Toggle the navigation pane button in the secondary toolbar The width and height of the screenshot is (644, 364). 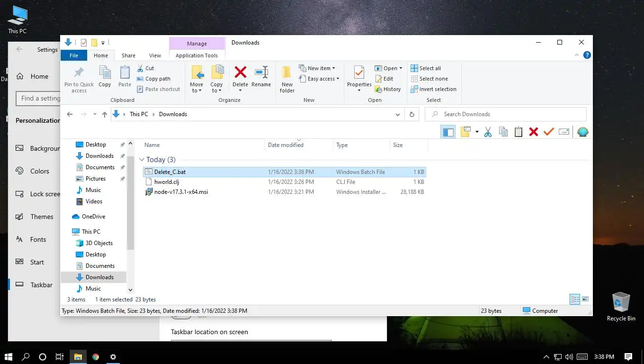448,132
